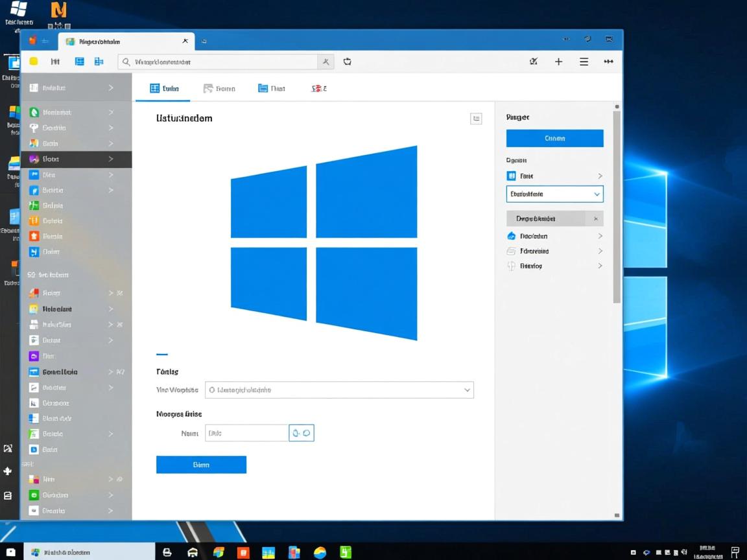Open the dropdown box below Font
This screenshot has height=560, width=747.
[554, 194]
